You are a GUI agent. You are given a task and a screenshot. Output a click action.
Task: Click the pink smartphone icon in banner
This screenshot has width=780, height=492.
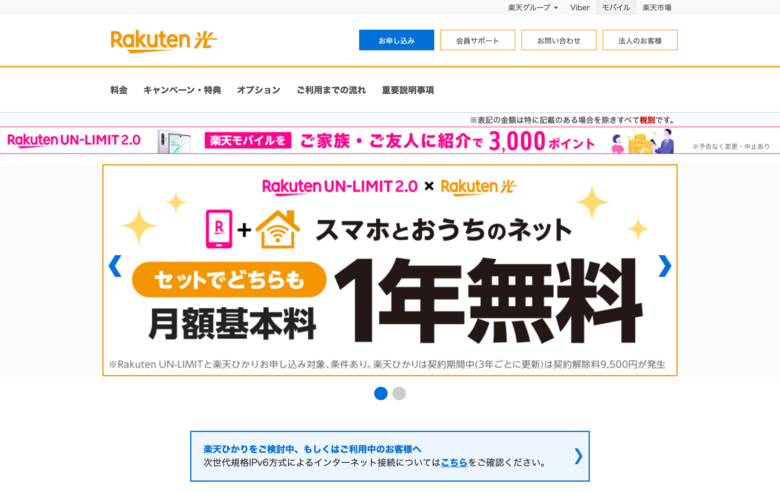click(x=219, y=229)
